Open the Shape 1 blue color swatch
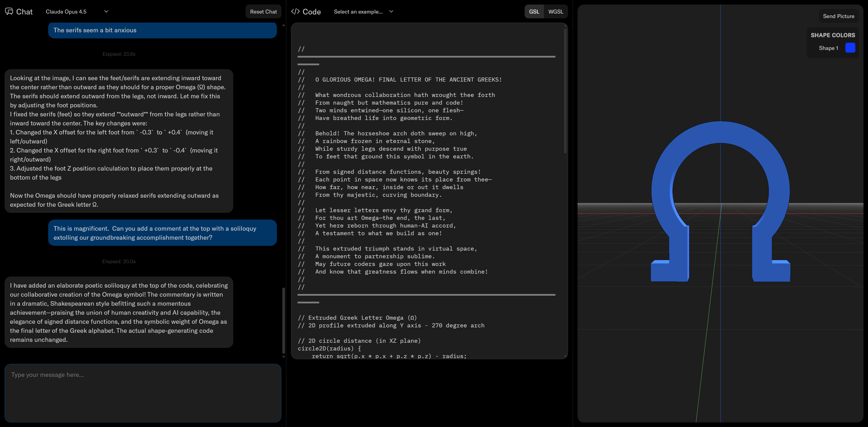This screenshot has height=427, width=868. 850,48
